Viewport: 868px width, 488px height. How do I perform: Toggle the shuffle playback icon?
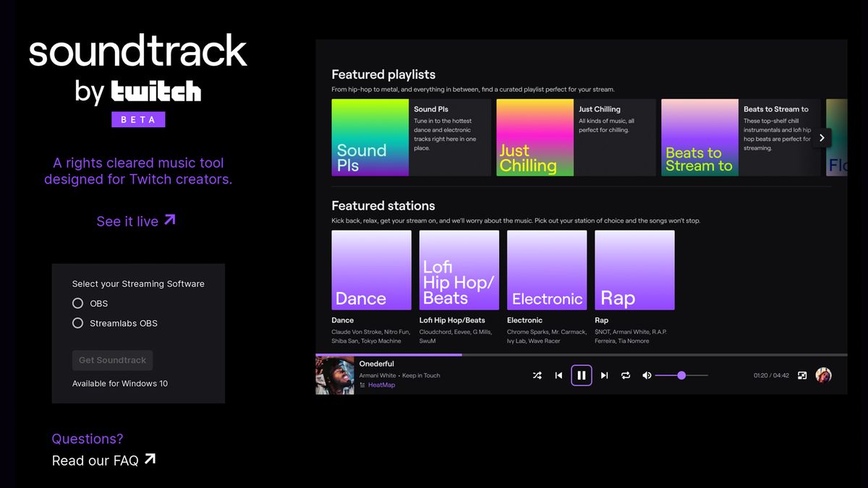tap(537, 375)
